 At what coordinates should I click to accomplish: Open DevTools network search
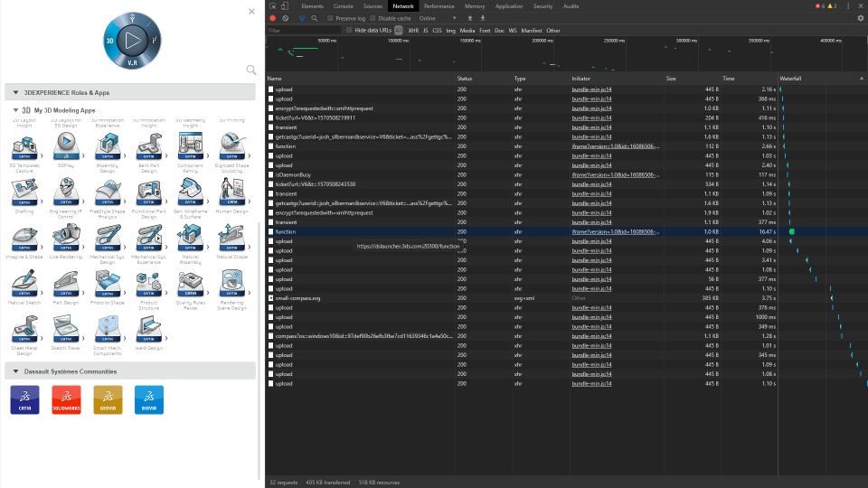315,18
